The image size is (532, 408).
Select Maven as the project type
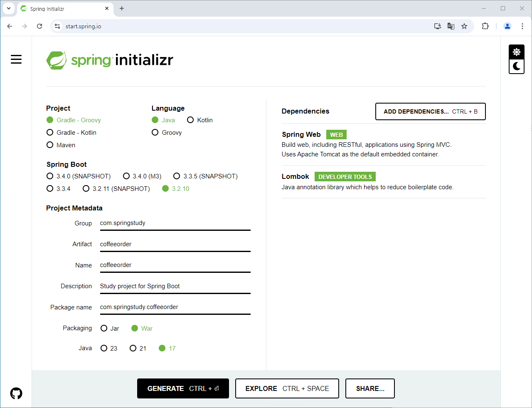coord(50,145)
